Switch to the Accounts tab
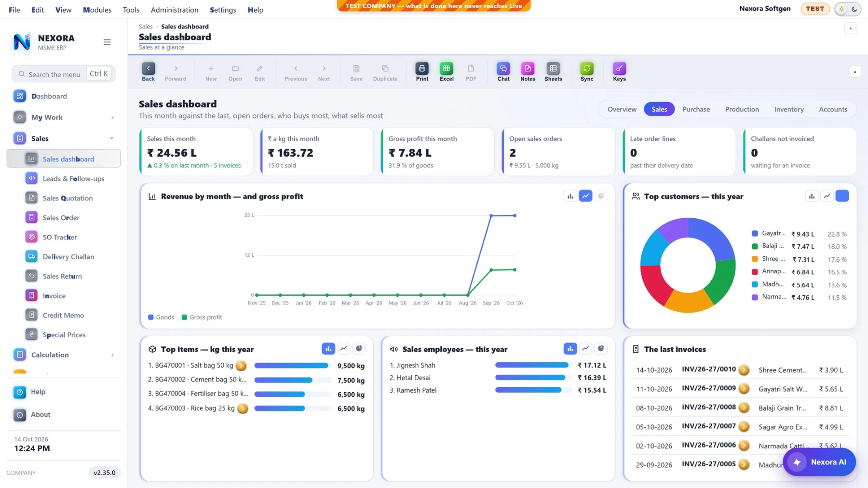This screenshot has height=488, width=868. coord(833,109)
